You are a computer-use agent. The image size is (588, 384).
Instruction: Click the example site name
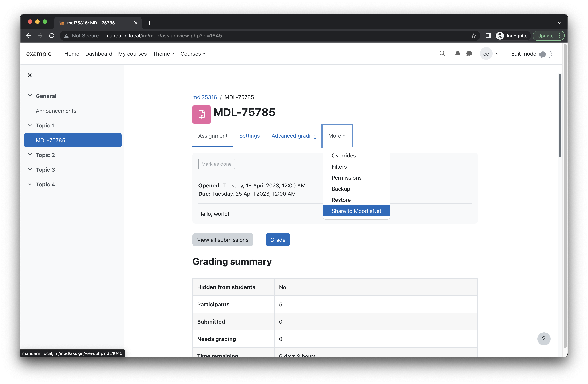39,54
